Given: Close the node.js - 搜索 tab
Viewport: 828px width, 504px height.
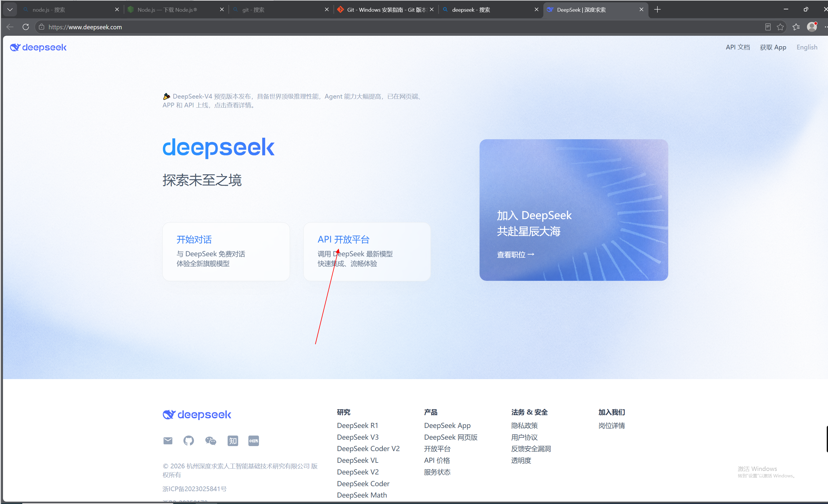Looking at the screenshot, I should click(117, 10).
